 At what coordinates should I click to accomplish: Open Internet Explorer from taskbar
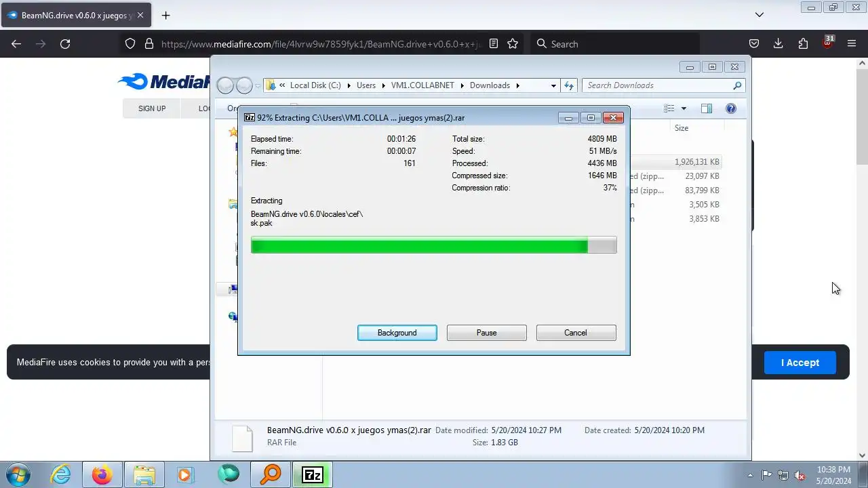[61, 474]
